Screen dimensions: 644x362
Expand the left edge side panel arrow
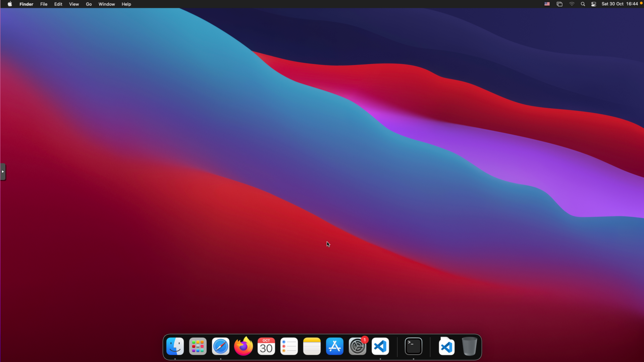point(3,172)
